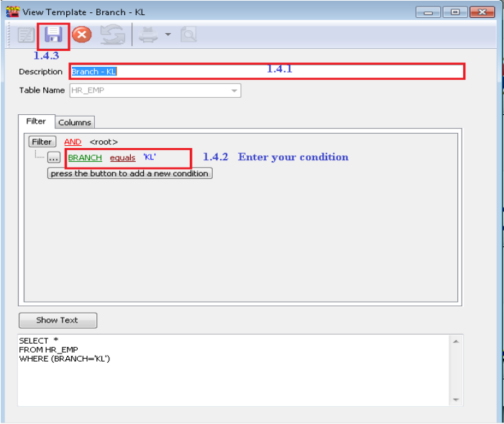This screenshot has height=424, width=504.
Task: Click the Print icon in toolbar
Action: click(148, 34)
